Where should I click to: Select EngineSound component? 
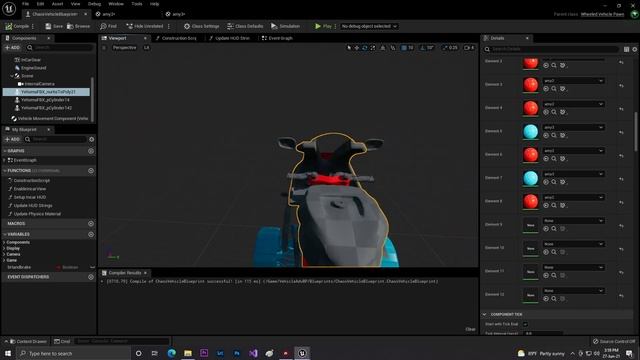click(33, 68)
